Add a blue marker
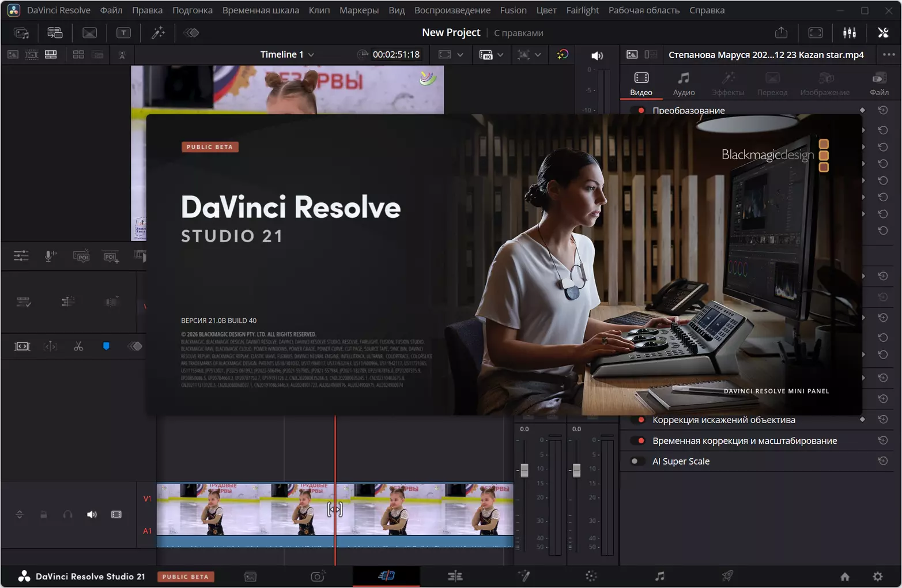 click(x=106, y=346)
